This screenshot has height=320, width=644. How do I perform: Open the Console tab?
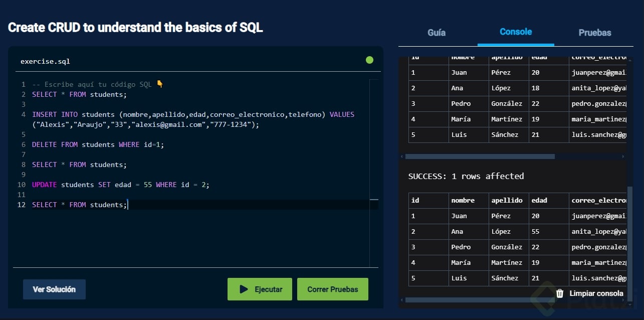pyautogui.click(x=516, y=32)
